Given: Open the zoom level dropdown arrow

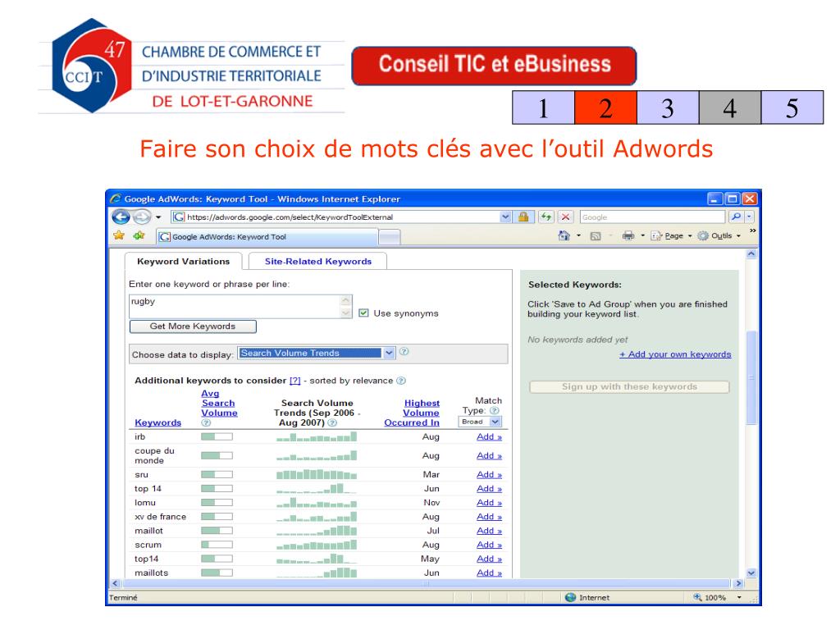Looking at the screenshot, I should click(x=739, y=597).
